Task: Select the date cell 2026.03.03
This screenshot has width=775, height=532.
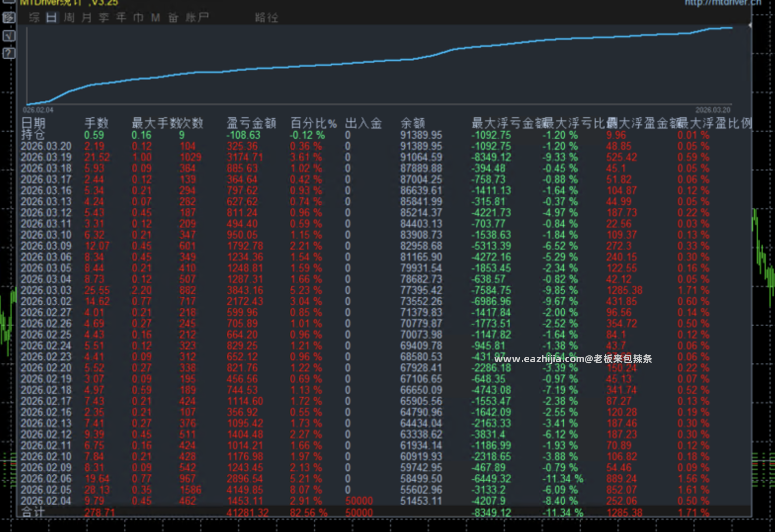Action: 46,290
